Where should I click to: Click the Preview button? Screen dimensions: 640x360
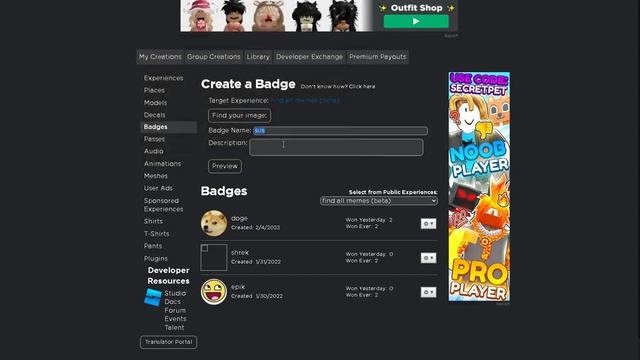coord(224,166)
